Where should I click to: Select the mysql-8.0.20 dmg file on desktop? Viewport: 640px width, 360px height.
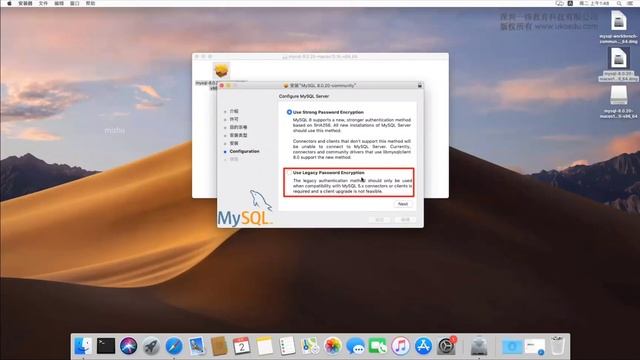coord(618,58)
